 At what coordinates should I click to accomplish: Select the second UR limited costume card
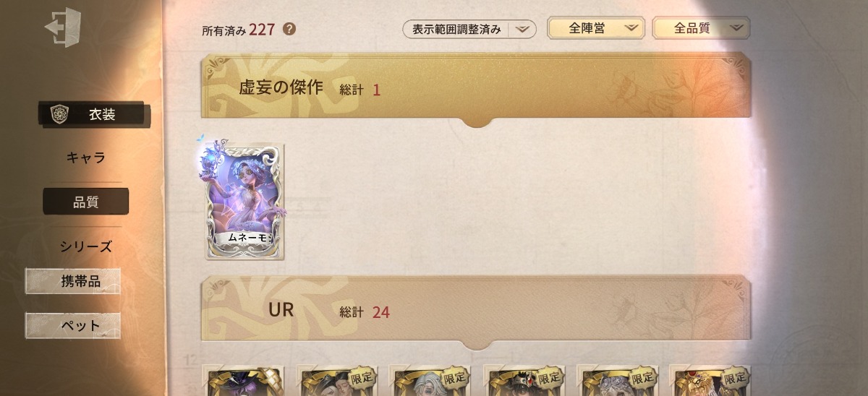click(x=339, y=381)
